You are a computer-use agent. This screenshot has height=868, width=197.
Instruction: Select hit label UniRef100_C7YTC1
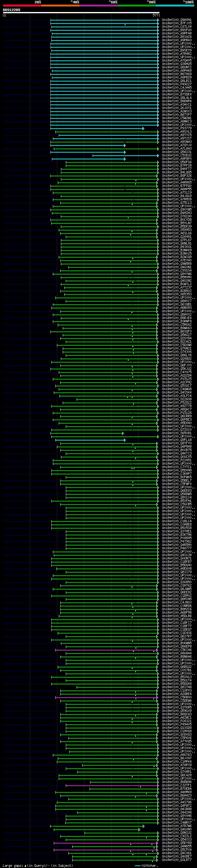click(x=177, y=467)
